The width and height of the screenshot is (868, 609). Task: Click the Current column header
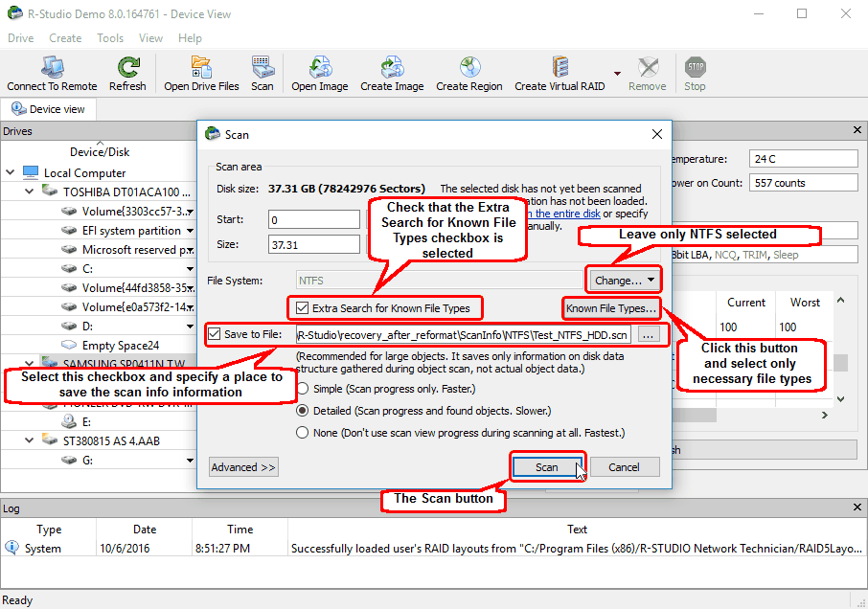(x=745, y=303)
